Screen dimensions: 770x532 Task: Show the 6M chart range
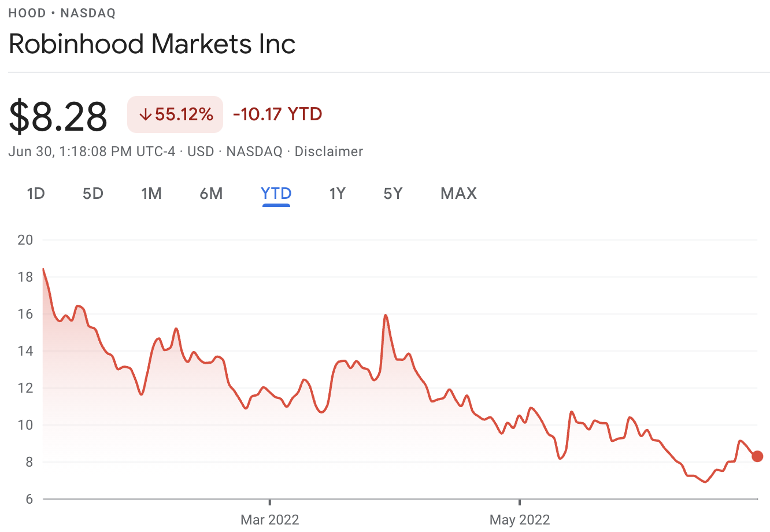pyautogui.click(x=211, y=193)
